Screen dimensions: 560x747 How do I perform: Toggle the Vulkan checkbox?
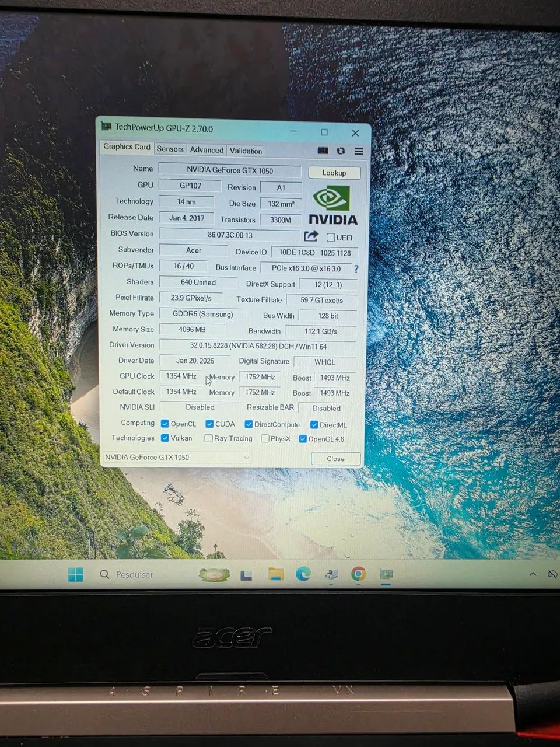[x=164, y=438]
